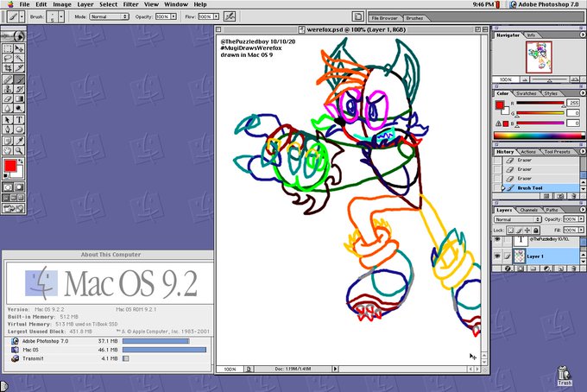Switch to the Actions tab
This screenshot has height=392, width=587.
[528, 152]
